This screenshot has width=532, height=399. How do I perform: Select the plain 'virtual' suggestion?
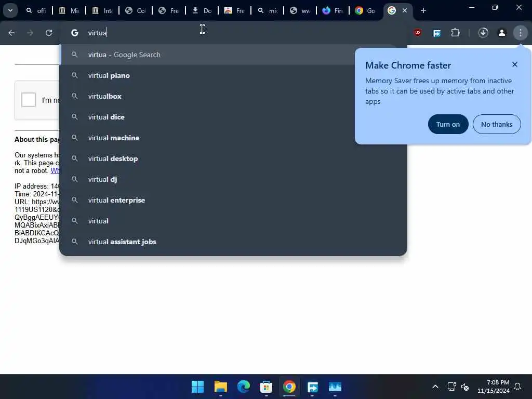click(233, 221)
